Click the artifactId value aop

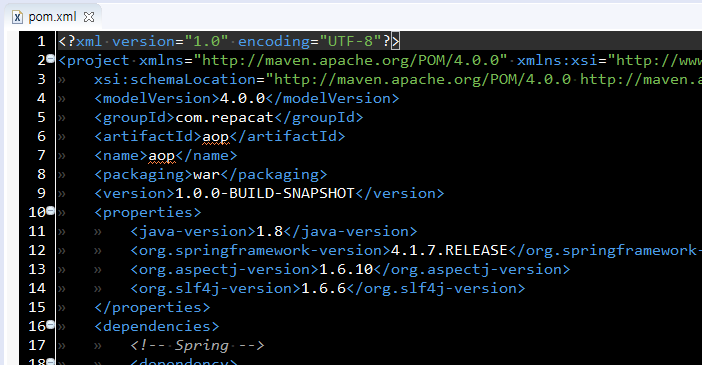pos(216,137)
